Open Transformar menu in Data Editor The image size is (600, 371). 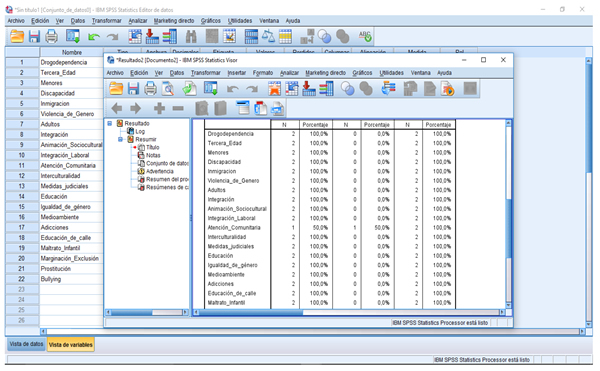pyautogui.click(x=106, y=21)
